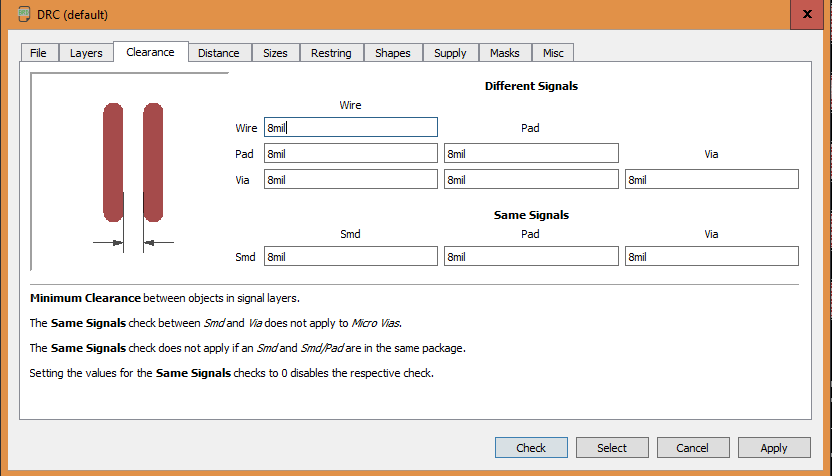The height and width of the screenshot is (476, 832).
Task: Switch to the Shapes tab
Action: tap(392, 53)
